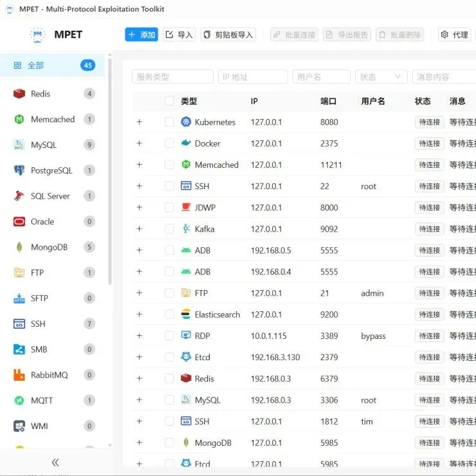Click the Redis icon in table row 192.168.0.3
This screenshot has height=476, width=476.
coord(186,378)
